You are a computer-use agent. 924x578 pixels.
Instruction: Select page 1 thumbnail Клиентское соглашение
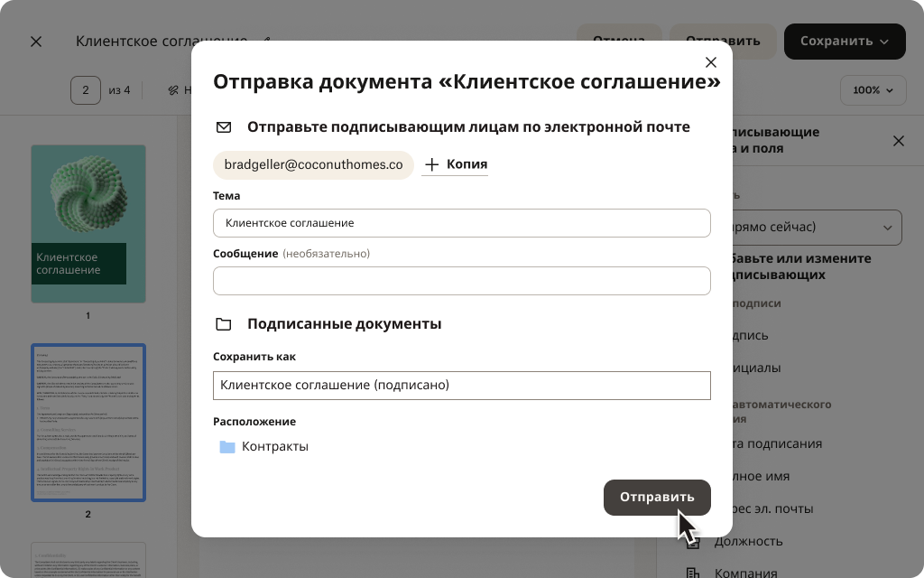click(88, 224)
